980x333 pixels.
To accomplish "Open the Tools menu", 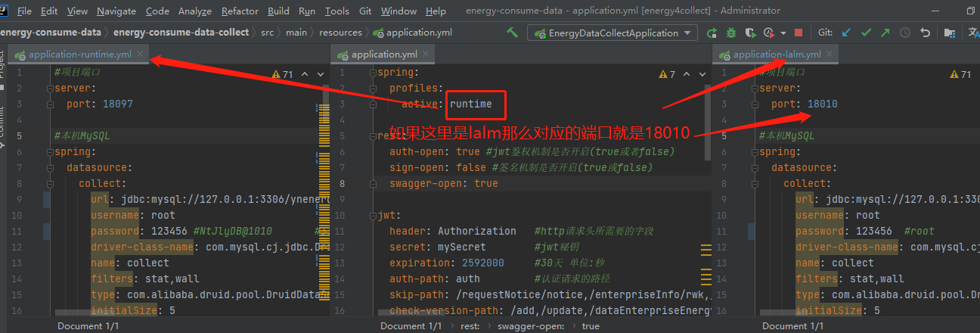I will coord(337,11).
